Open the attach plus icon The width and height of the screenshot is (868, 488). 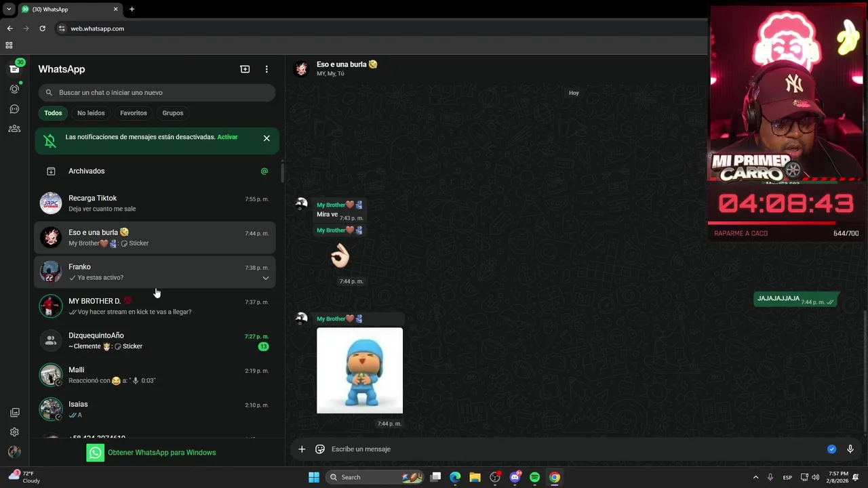click(302, 449)
